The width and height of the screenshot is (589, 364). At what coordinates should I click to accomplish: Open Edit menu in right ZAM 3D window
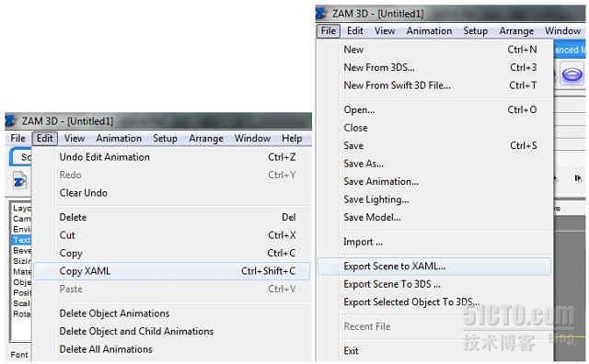pos(355,30)
